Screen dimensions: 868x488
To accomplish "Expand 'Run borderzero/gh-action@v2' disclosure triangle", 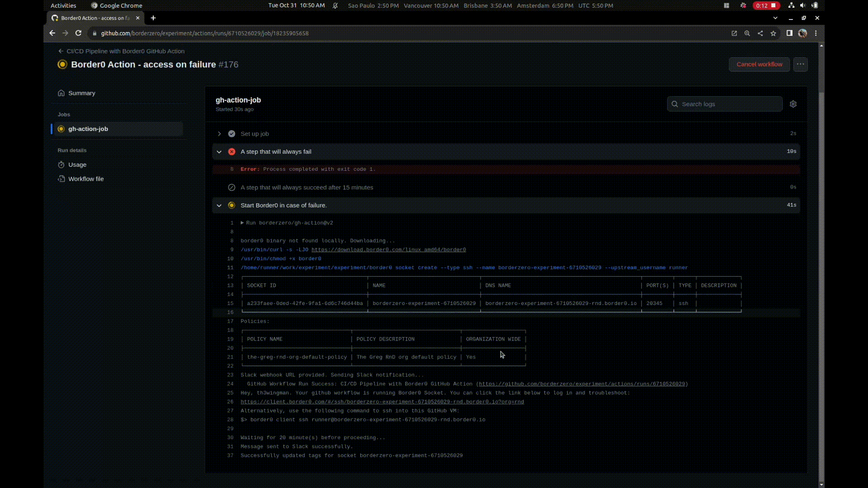I will [242, 223].
